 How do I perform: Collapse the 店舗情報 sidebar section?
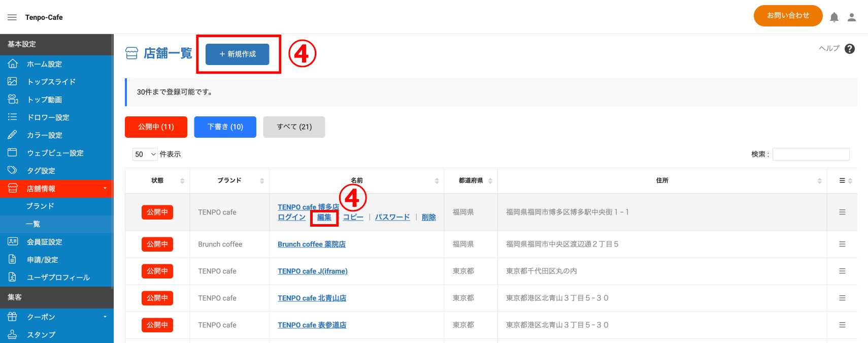click(x=56, y=189)
